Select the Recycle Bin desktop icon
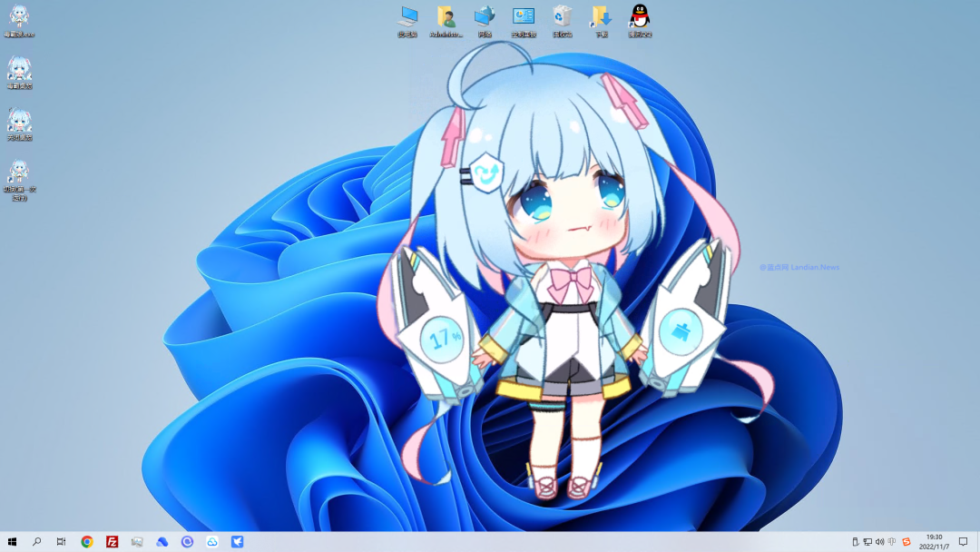Viewport: 980px width, 552px height. click(562, 21)
